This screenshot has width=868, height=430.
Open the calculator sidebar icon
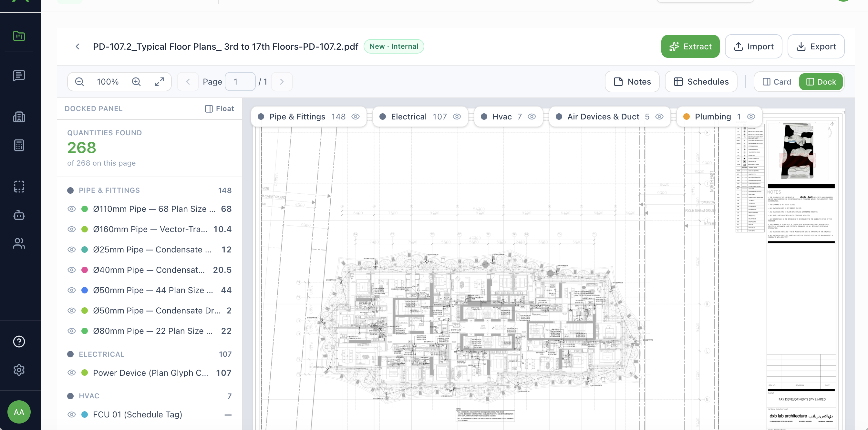19,145
